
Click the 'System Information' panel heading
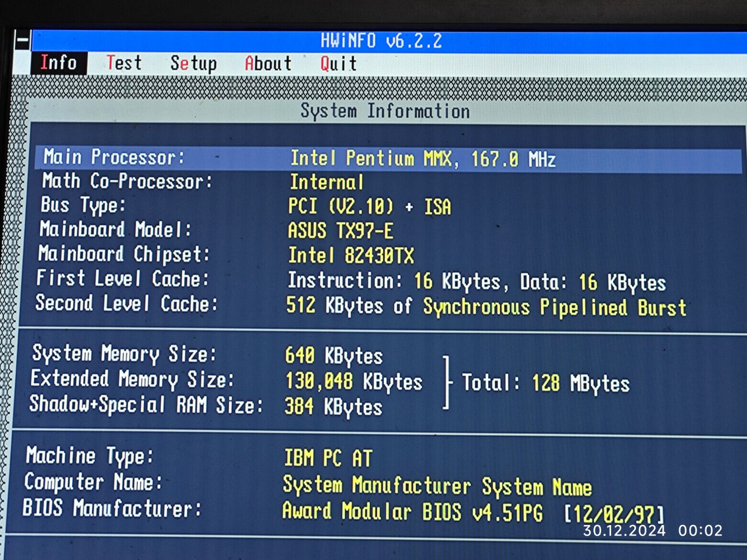tap(385, 111)
